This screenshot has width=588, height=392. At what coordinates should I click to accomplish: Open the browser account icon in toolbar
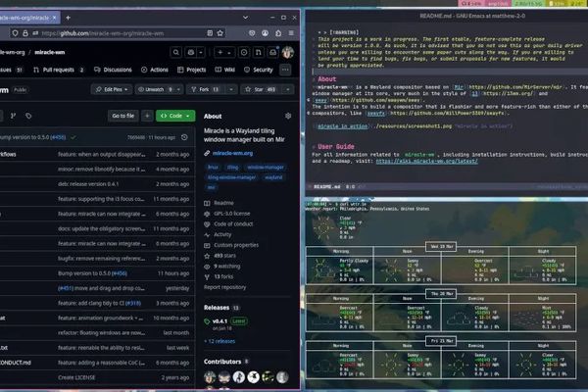click(x=266, y=33)
